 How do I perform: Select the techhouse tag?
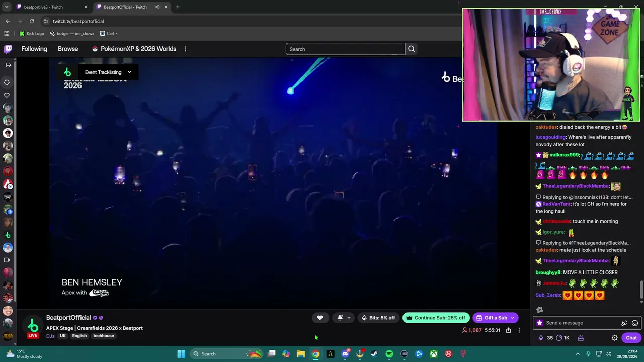104,336
